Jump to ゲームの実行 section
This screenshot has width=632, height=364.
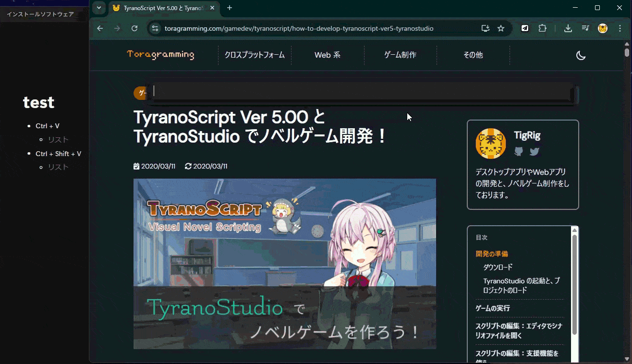click(493, 308)
